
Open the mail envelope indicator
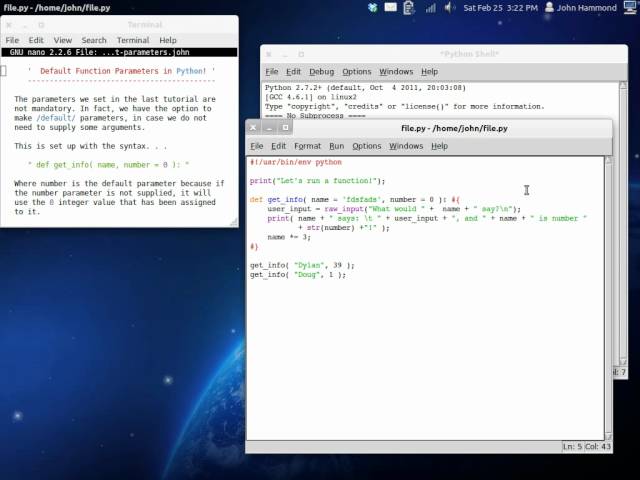[391, 7]
